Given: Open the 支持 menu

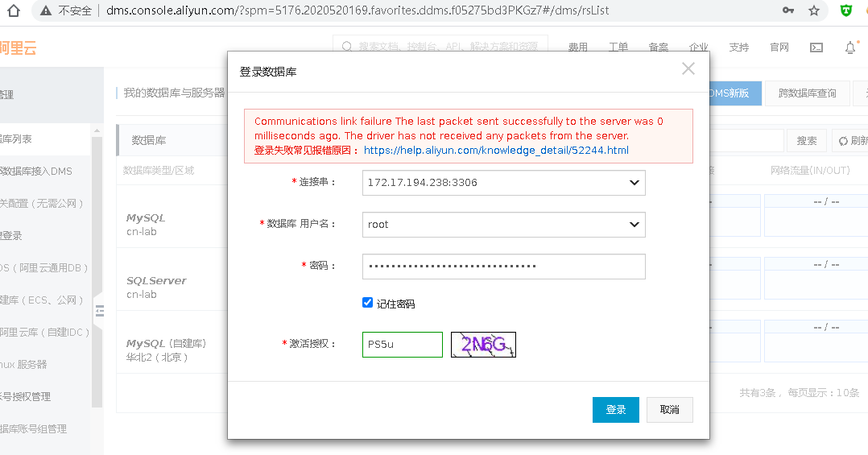Looking at the screenshot, I should point(739,47).
